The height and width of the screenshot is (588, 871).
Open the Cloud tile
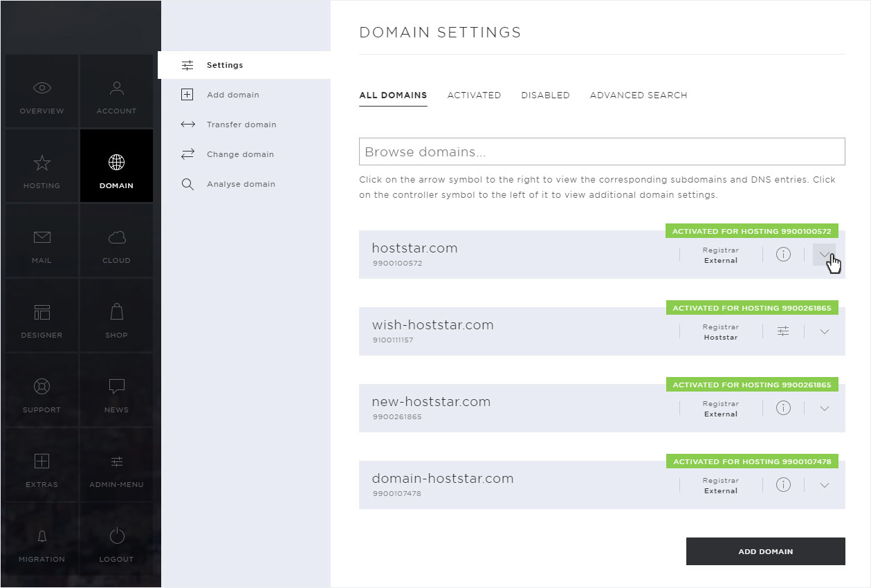(x=116, y=241)
